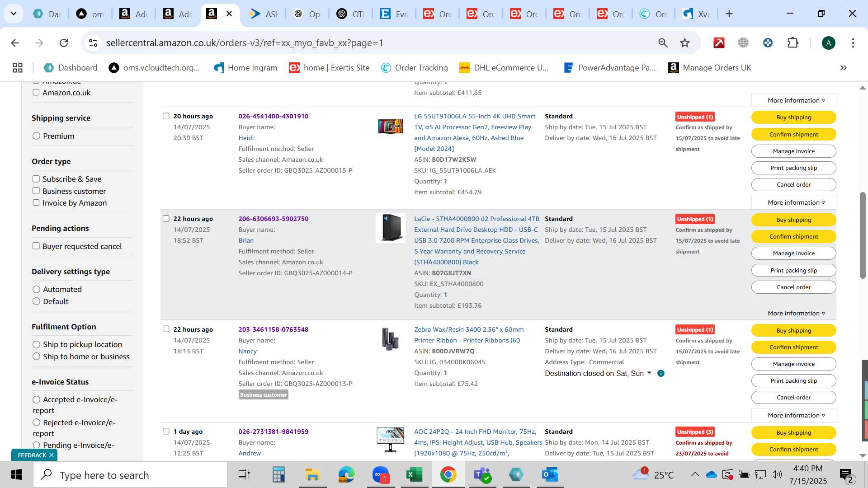Close the active Amazon tab

coord(229,14)
